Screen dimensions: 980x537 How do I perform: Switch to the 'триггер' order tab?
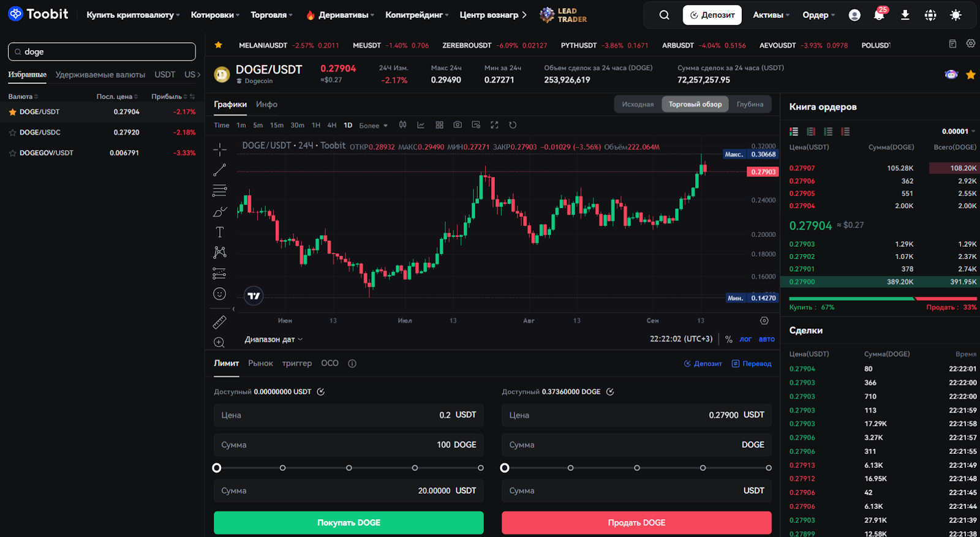297,363
